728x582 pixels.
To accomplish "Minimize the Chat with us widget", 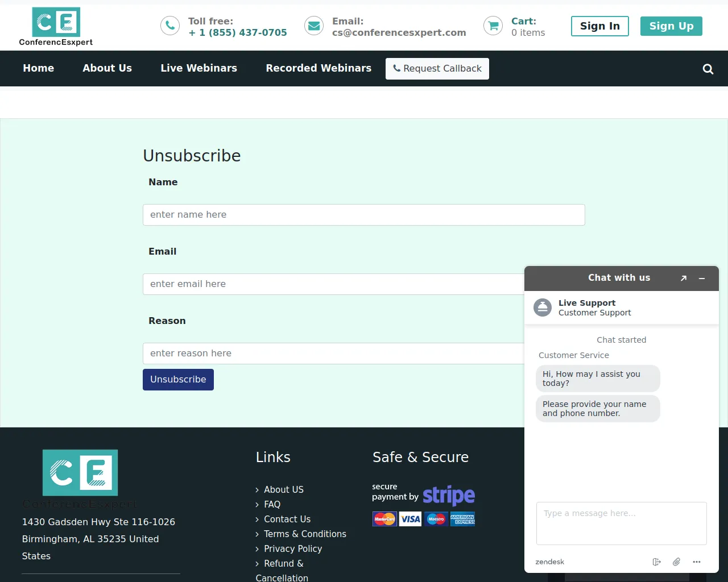I will pos(702,278).
